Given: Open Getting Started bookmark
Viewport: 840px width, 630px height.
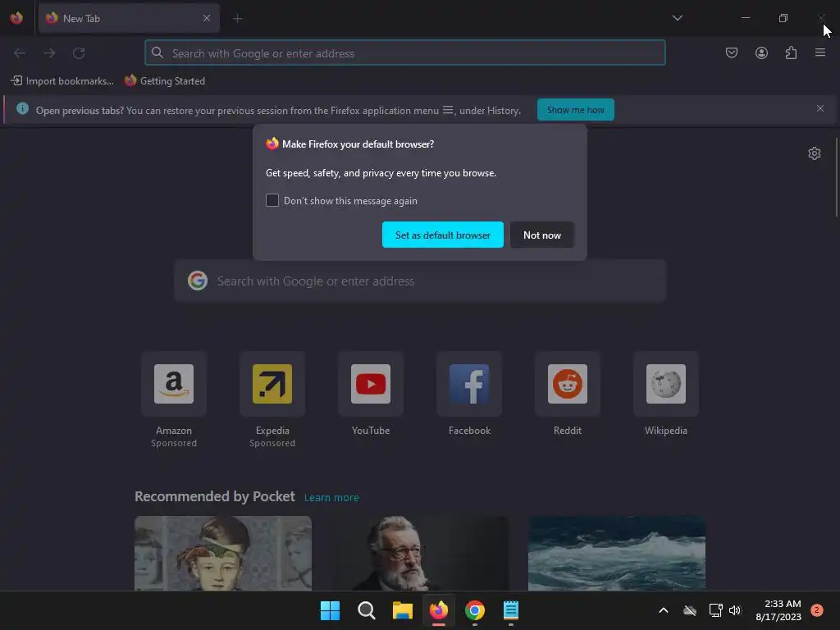Looking at the screenshot, I should (x=165, y=81).
